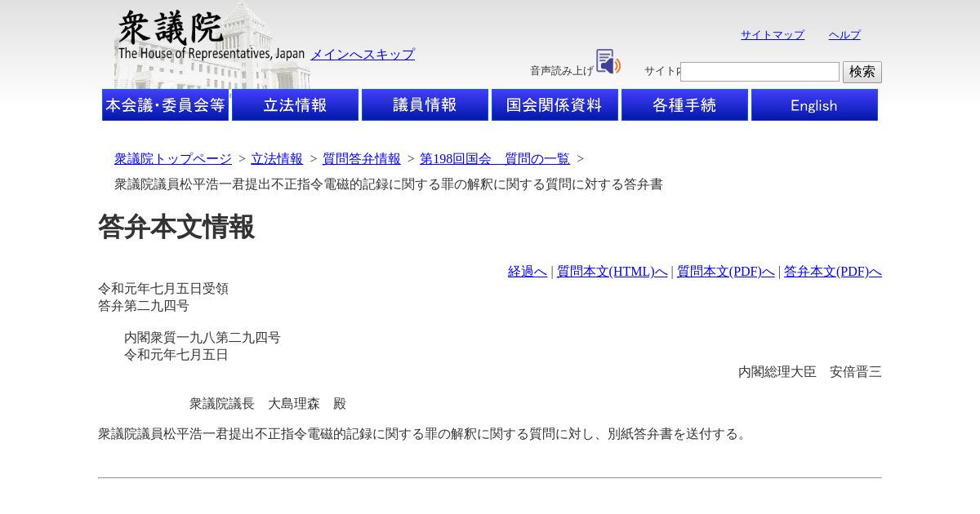Viewport: 980px width, 514px height.
Task: Click the text 令和元年七月五日受領
Action: [163, 289]
